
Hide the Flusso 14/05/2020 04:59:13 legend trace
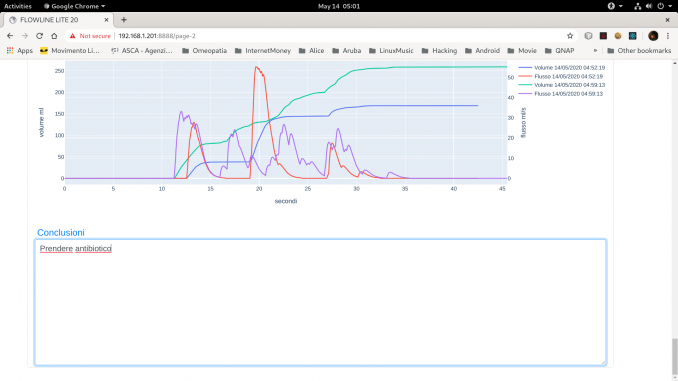(561, 94)
